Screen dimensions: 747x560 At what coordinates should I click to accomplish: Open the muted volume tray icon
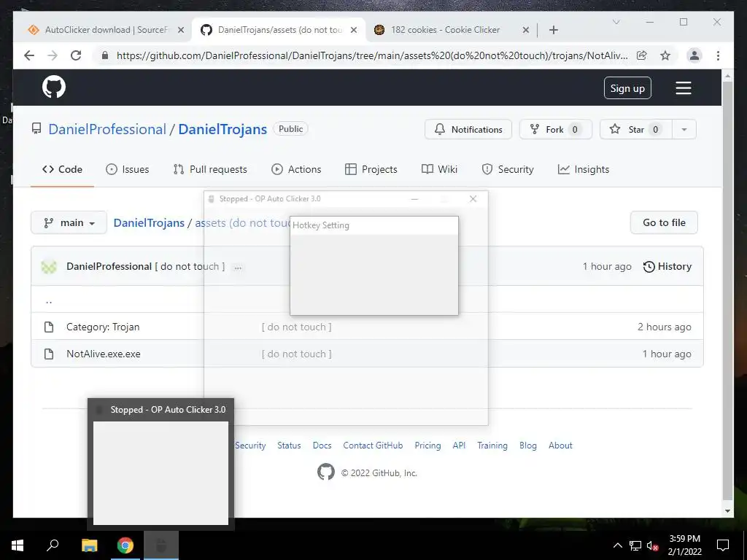652,545
